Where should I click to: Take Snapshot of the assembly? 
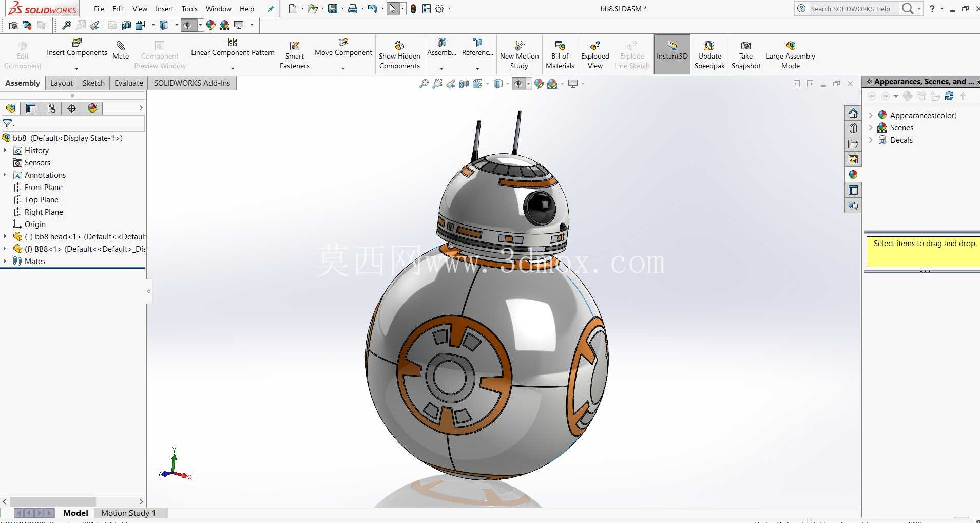(x=746, y=55)
